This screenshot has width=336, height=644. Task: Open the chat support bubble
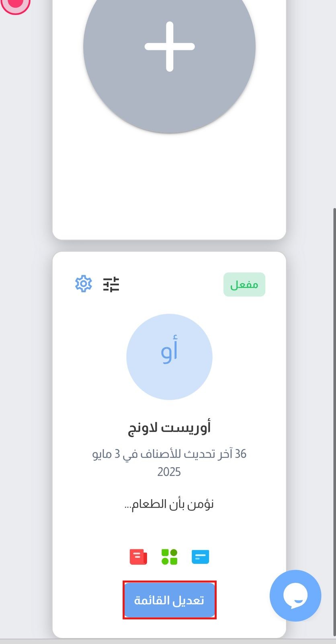coord(295,595)
